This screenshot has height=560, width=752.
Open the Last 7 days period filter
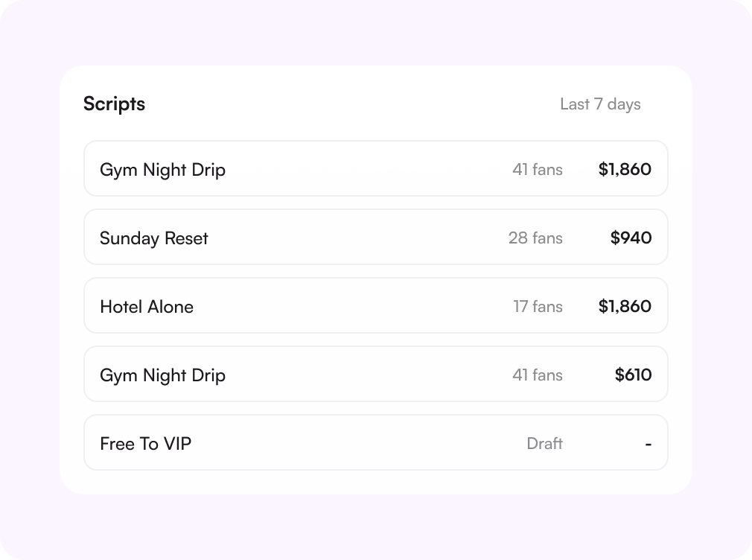tap(600, 104)
